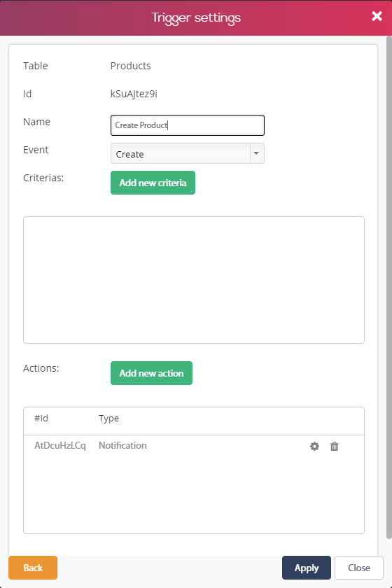Click the Products table name text
Viewport: 392px width, 588px height.
[x=130, y=66]
